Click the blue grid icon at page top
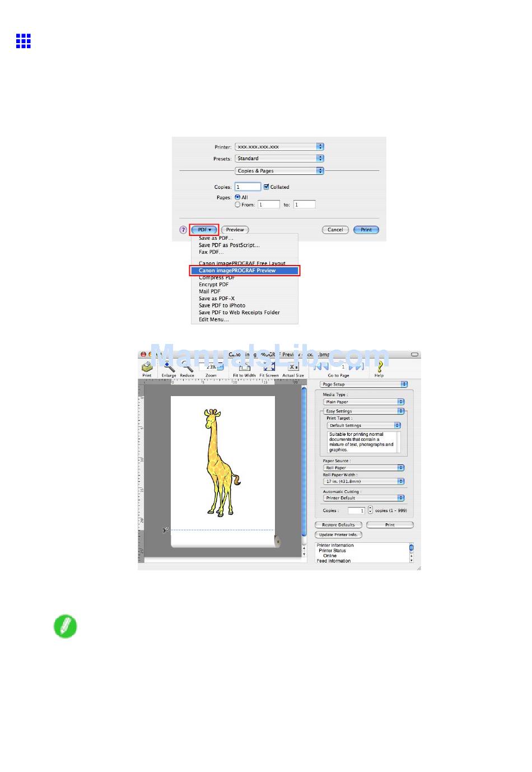532x772 pixels. click(23, 41)
